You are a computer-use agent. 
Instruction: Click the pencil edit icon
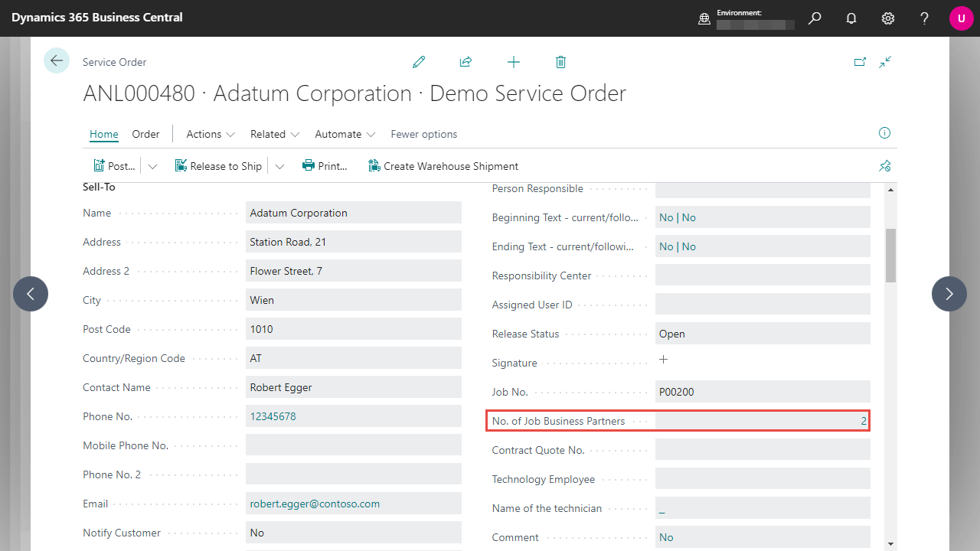419,62
